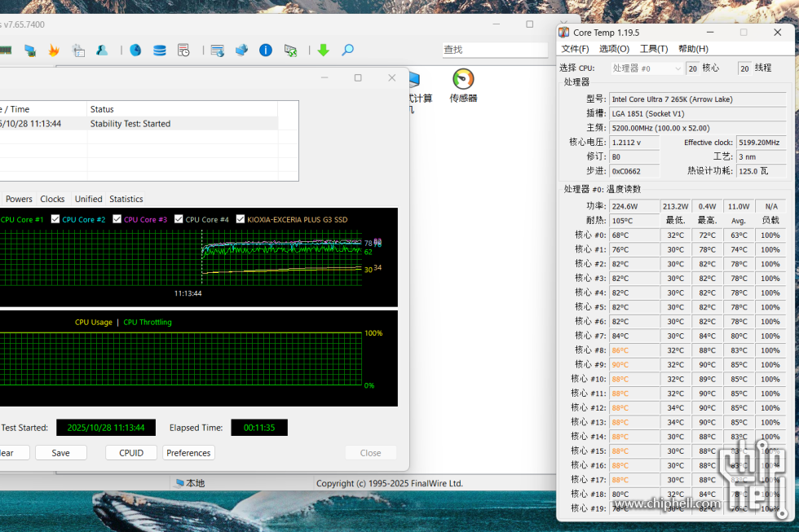Click the Preferences button

tap(188, 453)
